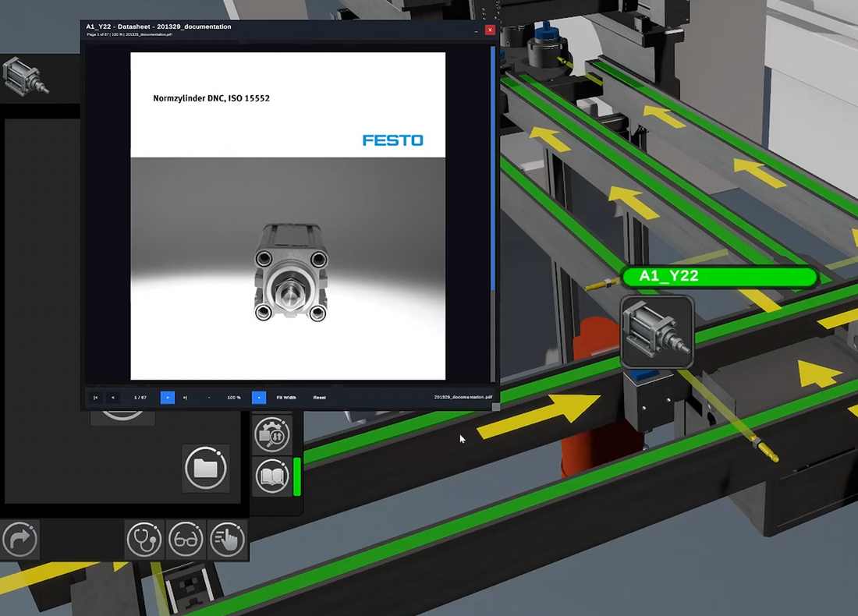Click the Festo logo on the datasheet page
Image resolution: width=858 pixels, height=616 pixels.
point(393,140)
